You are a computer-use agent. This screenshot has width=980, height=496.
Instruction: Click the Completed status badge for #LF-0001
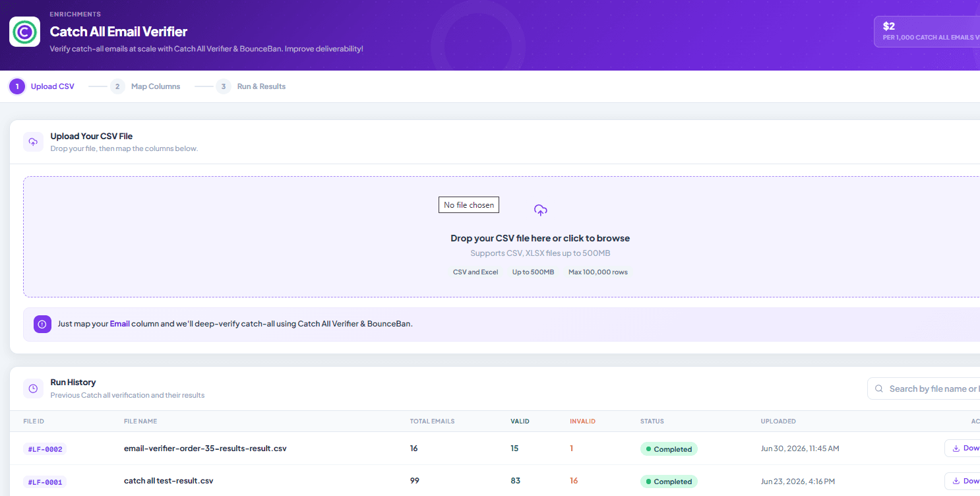(x=669, y=481)
